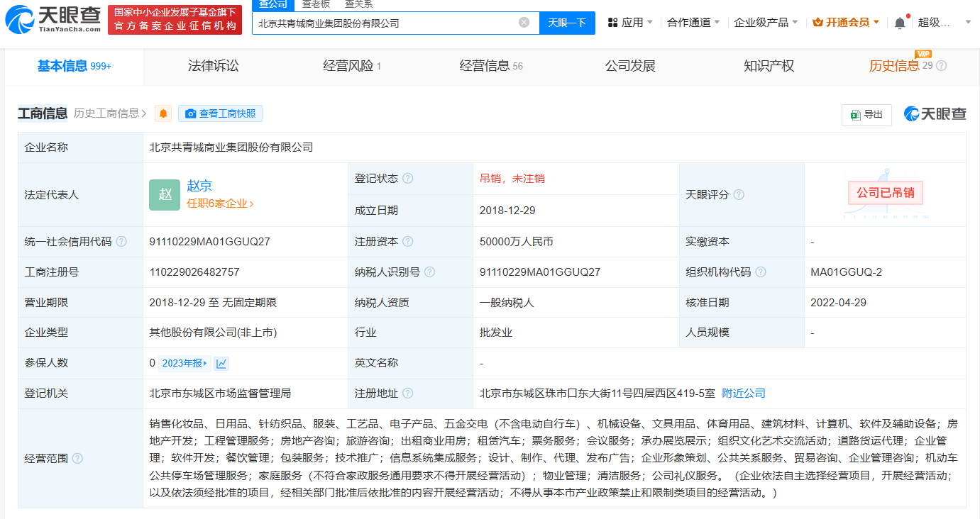Click the help icon next to 经营范围
980x519 pixels.
point(77,459)
